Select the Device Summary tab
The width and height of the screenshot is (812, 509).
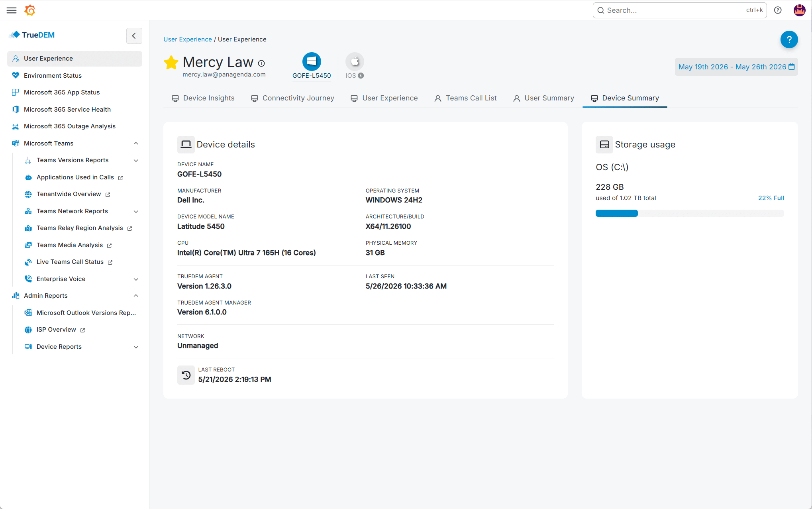[x=625, y=98]
